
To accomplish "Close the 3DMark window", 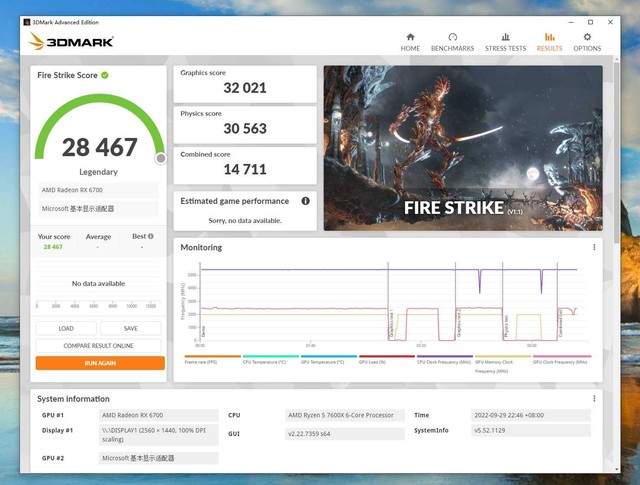I will pyautogui.click(x=610, y=22).
